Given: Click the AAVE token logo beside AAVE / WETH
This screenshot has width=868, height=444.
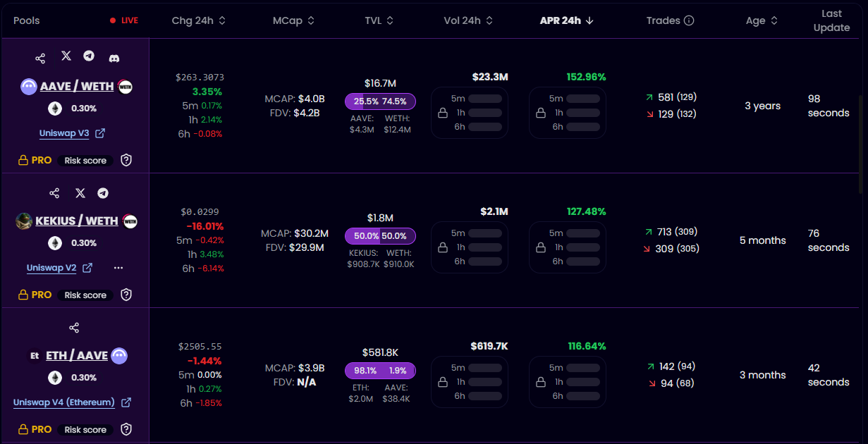Looking at the screenshot, I should point(28,87).
